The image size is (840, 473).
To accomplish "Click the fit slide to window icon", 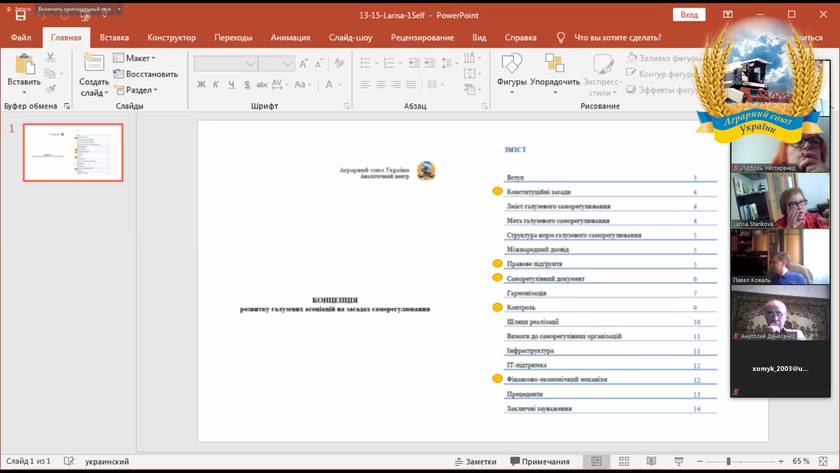I will pyautogui.click(x=823, y=461).
